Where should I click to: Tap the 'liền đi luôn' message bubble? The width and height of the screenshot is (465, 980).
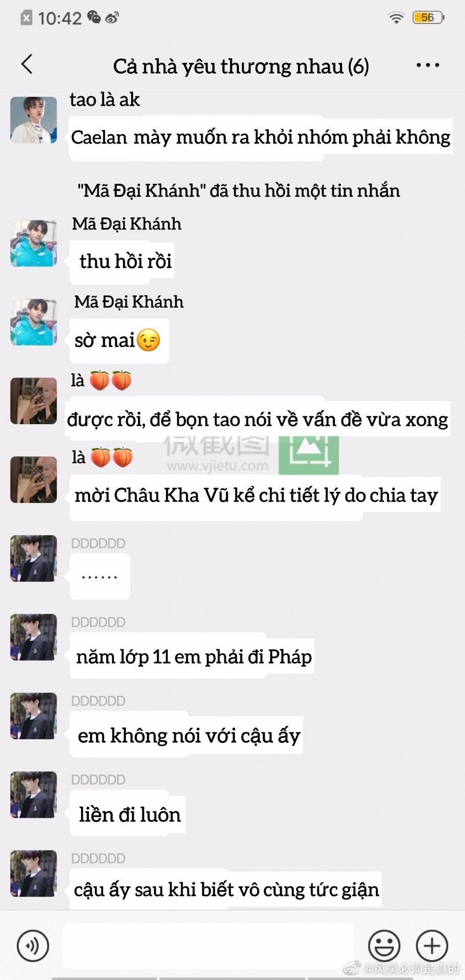(x=128, y=814)
